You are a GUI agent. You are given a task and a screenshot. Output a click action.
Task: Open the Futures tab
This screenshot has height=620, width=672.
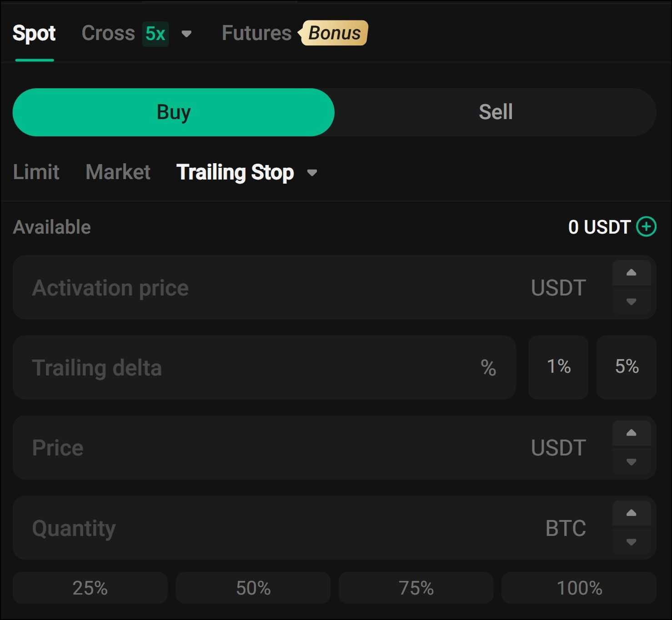tap(256, 33)
